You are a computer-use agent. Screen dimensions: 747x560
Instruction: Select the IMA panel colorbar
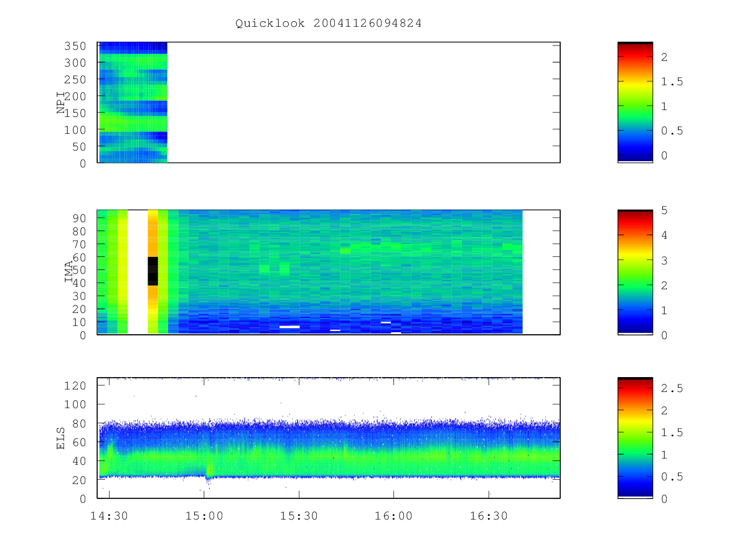(x=635, y=272)
